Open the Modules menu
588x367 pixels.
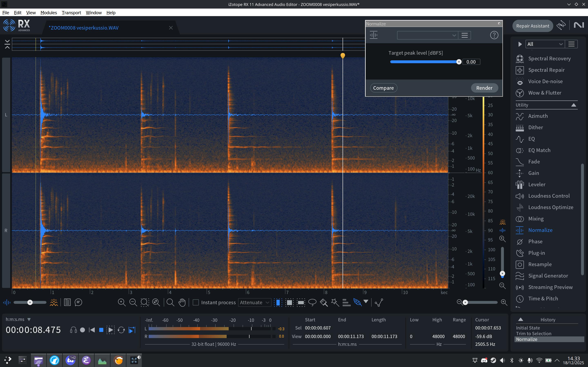[x=49, y=13]
